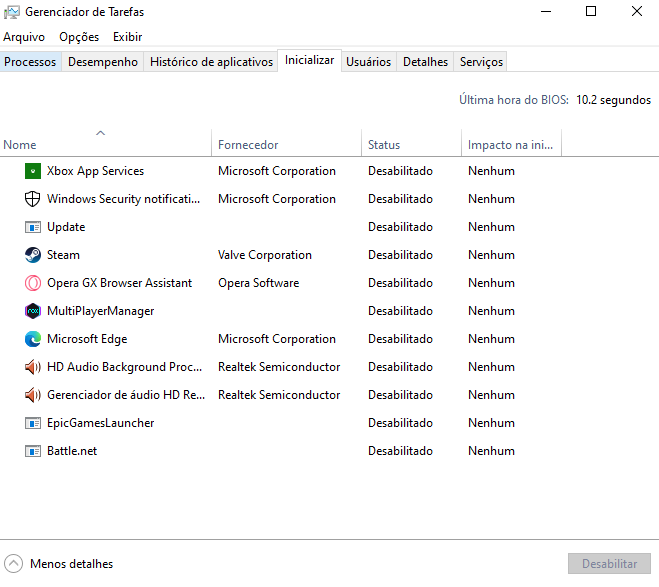Sort by the Nome column header

coord(20,145)
